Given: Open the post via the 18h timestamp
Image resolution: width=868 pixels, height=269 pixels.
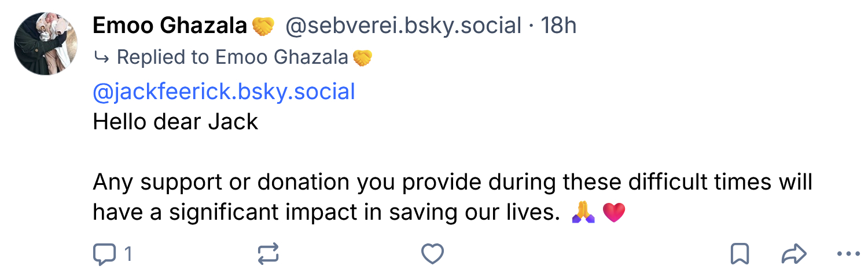Looking at the screenshot, I should 558,26.
